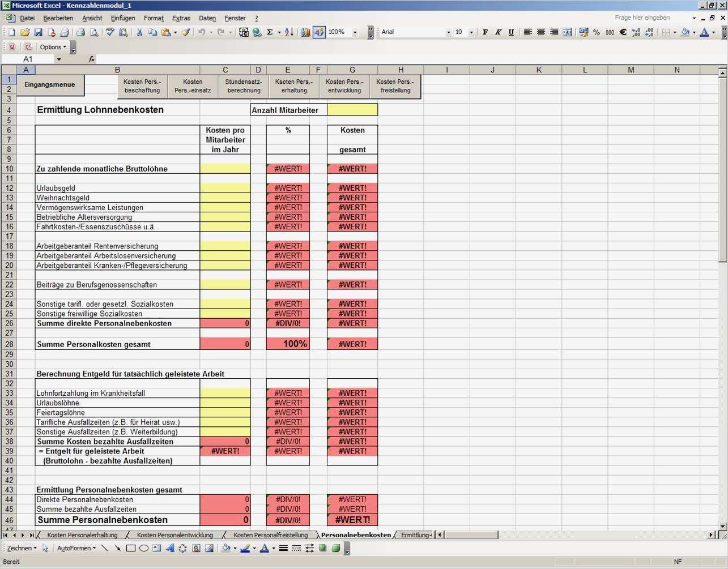The height and width of the screenshot is (569, 728).
Task: Click the yellow Anzahl Mitarbeiter input cell
Action: point(352,110)
